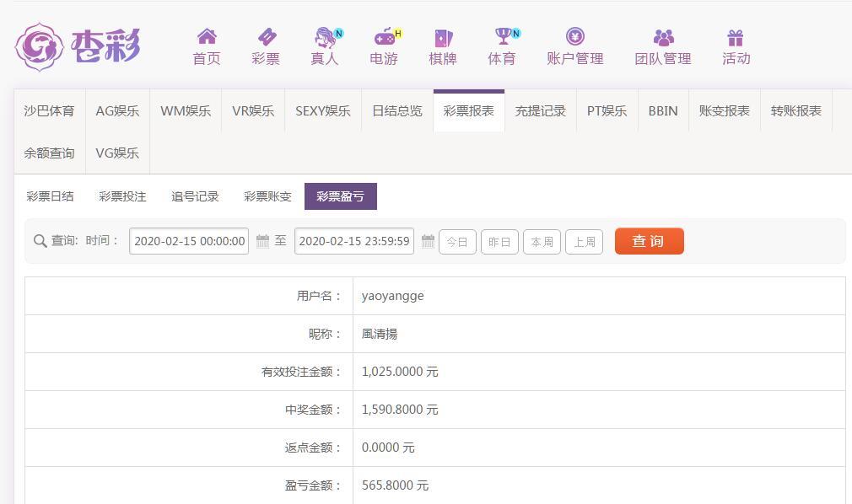Click the 账户管理 yen coin icon
The width and height of the screenshot is (852, 504).
pyautogui.click(x=575, y=36)
